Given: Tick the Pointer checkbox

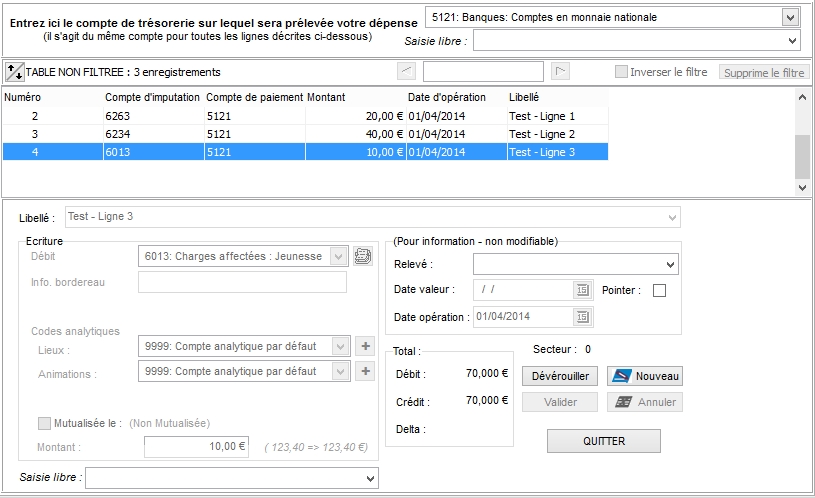Looking at the screenshot, I should pyautogui.click(x=659, y=291).
